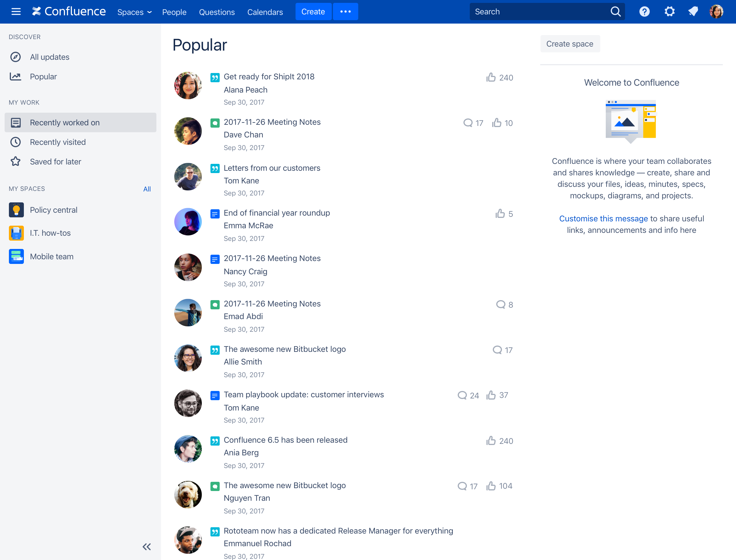The image size is (736, 560).
Task: Click the Popular chart icon in sidebar
Action: click(x=15, y=77)
